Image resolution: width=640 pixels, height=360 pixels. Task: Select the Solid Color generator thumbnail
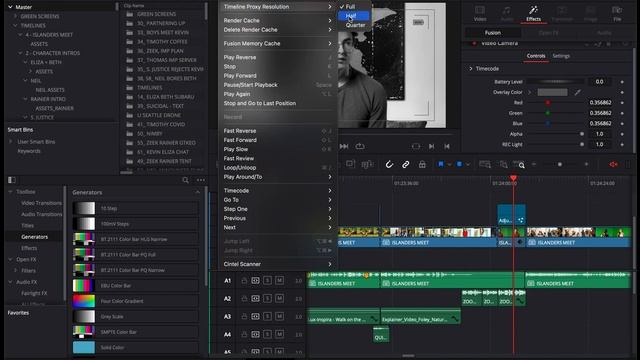(84, 347)
